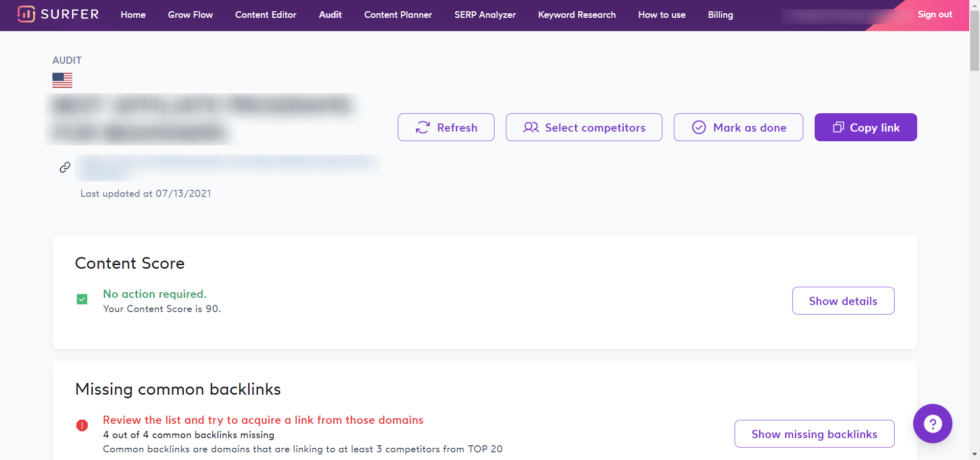Click the 'AUDIT' label
Image resolution: width=980 pixels, height=460 pixels.
(x=67, y=60)
